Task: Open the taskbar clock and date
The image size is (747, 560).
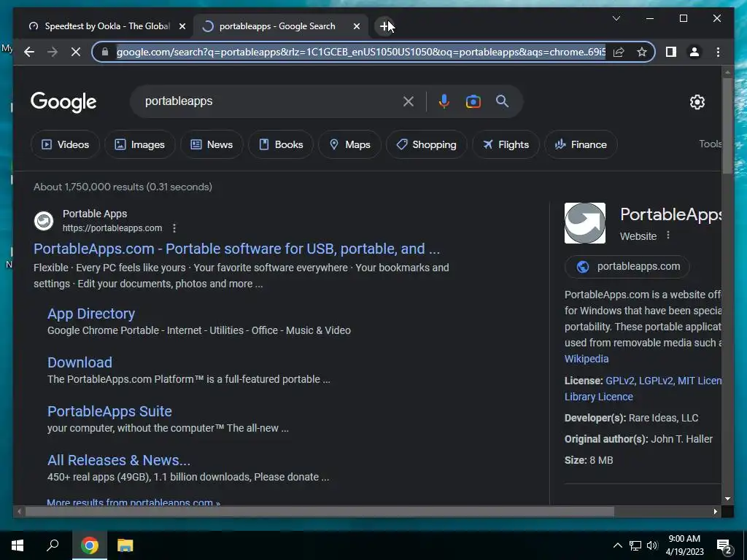Action: click(684, 545)
